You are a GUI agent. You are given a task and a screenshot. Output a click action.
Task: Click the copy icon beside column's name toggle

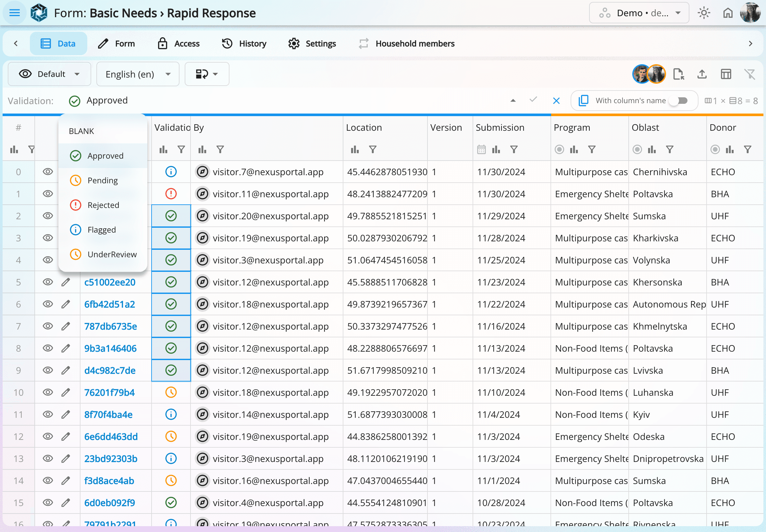[x=583, y=100]
